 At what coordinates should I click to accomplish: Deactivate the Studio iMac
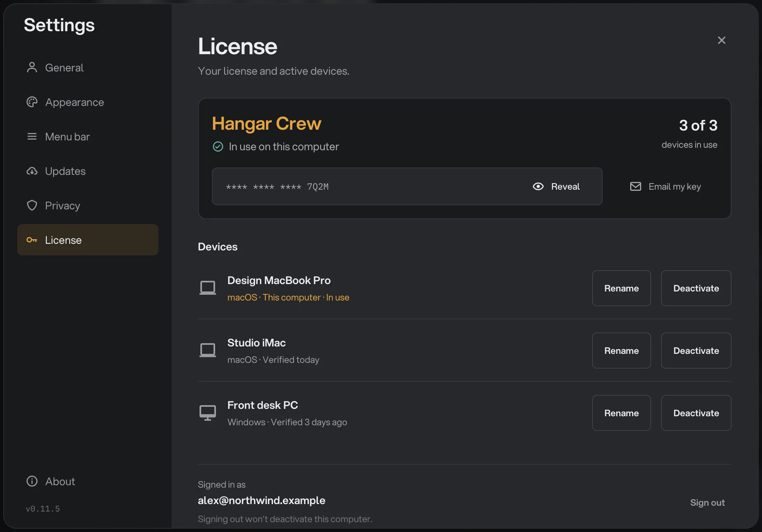coord(696,351)
